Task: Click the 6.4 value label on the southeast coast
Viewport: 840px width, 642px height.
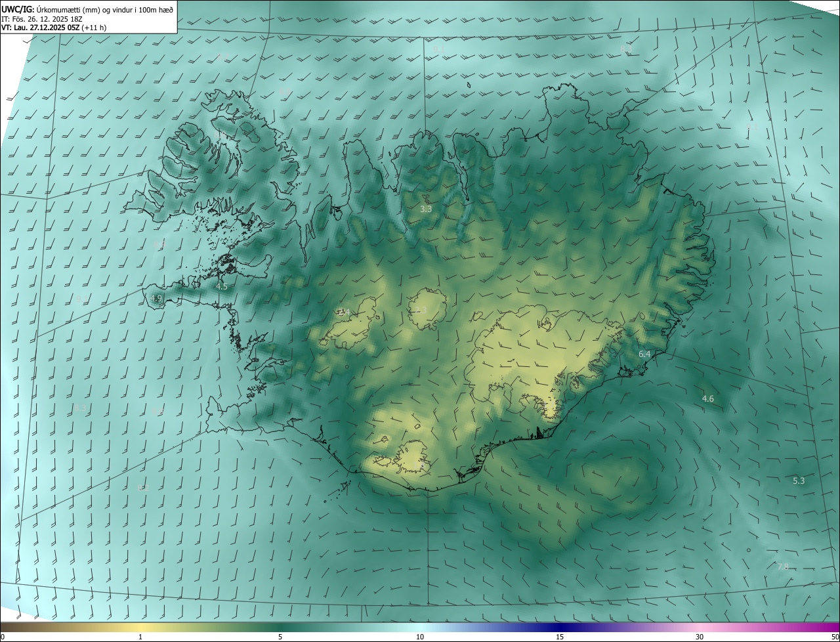Action: coord(644,354)
